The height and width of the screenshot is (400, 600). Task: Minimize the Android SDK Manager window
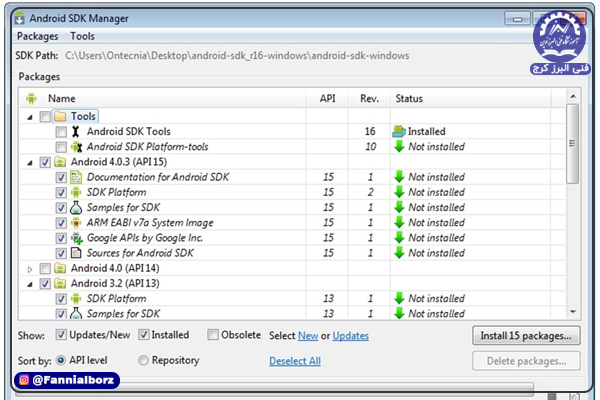517,18
